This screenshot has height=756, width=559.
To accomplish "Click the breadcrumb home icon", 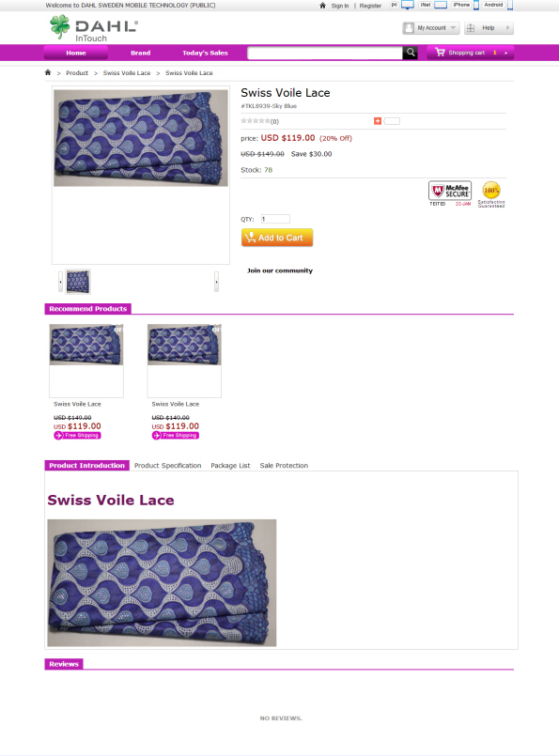I will (48, 72).
